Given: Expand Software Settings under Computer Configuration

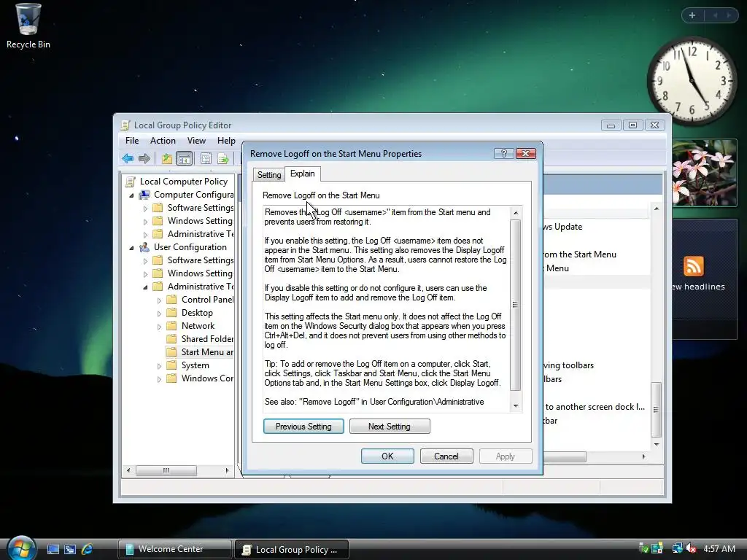Looking at the screenshot, I should coord(145,209).
